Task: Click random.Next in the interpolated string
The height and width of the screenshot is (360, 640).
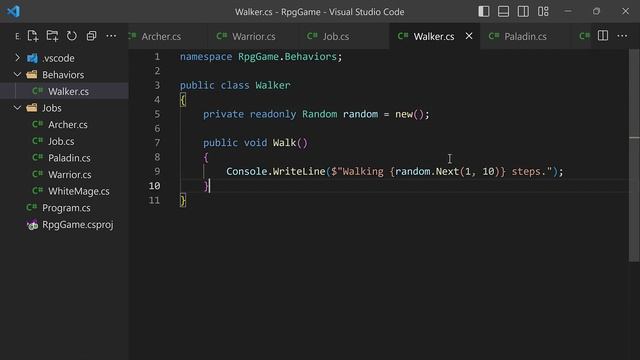Action: pos(427,171)
